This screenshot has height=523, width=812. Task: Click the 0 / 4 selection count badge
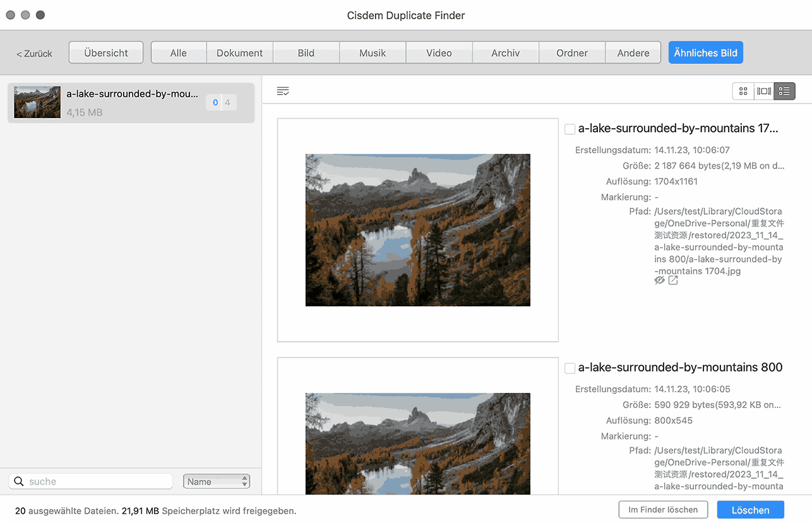(221, 102)
